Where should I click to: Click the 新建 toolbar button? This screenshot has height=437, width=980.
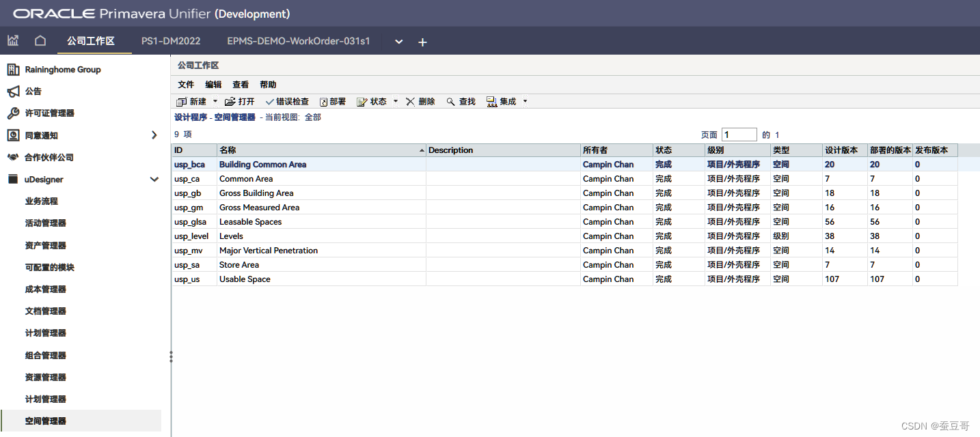(191, 102)
